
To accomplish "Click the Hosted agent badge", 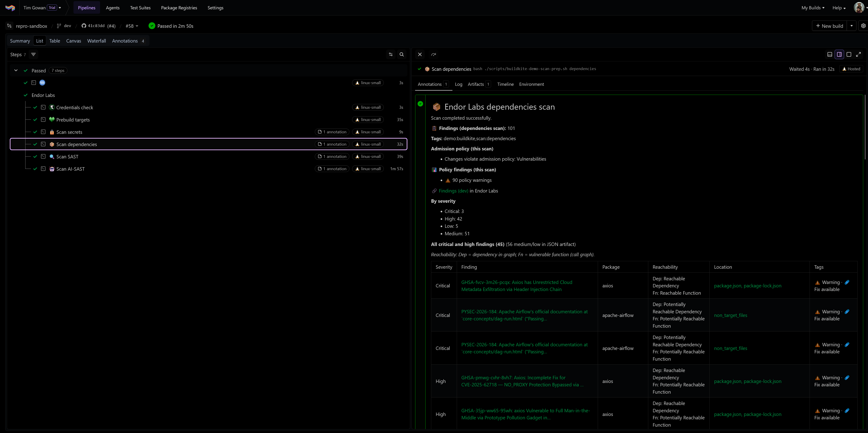I will 851,69.
